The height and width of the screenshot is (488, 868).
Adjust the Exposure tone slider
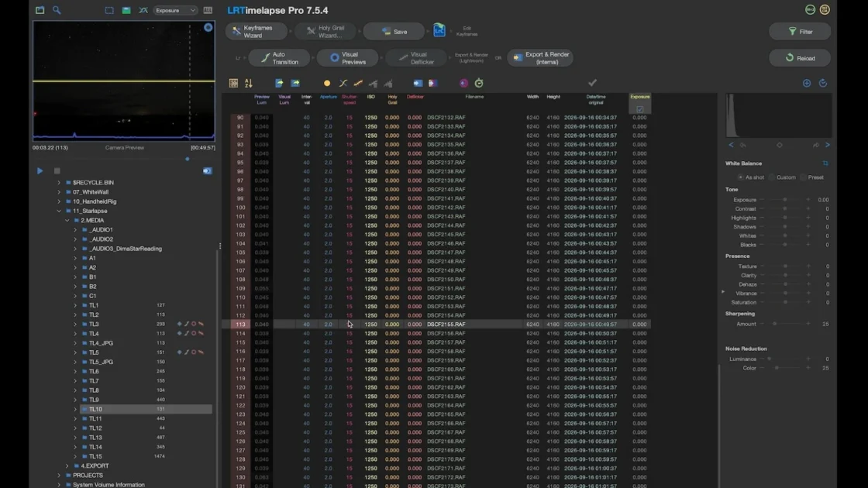(x=785, y=200)
